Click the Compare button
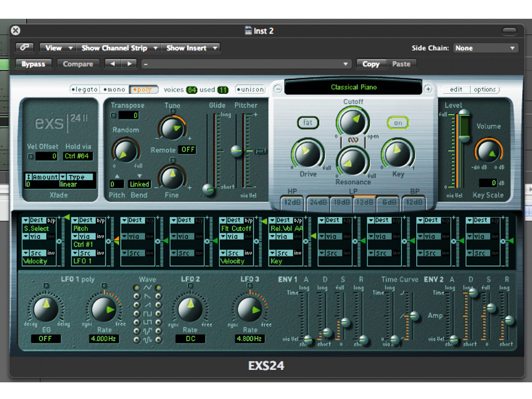The height and width of the screenshot is (399, 532). (x=78, y=64)
